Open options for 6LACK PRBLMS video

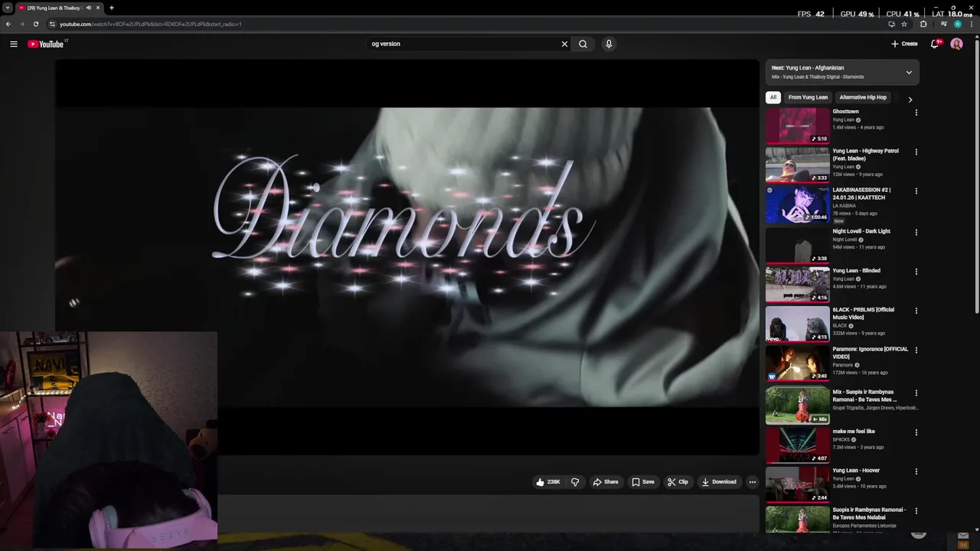916,311
